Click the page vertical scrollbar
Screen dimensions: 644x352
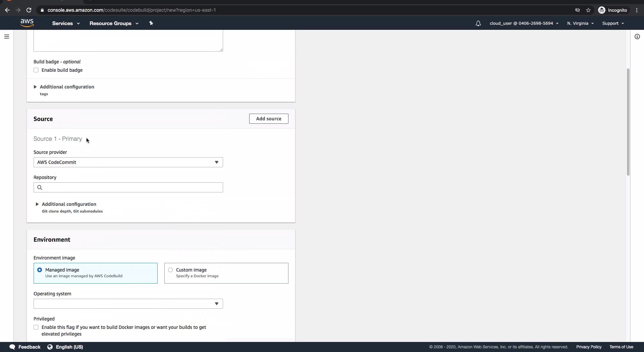[628, 122]
